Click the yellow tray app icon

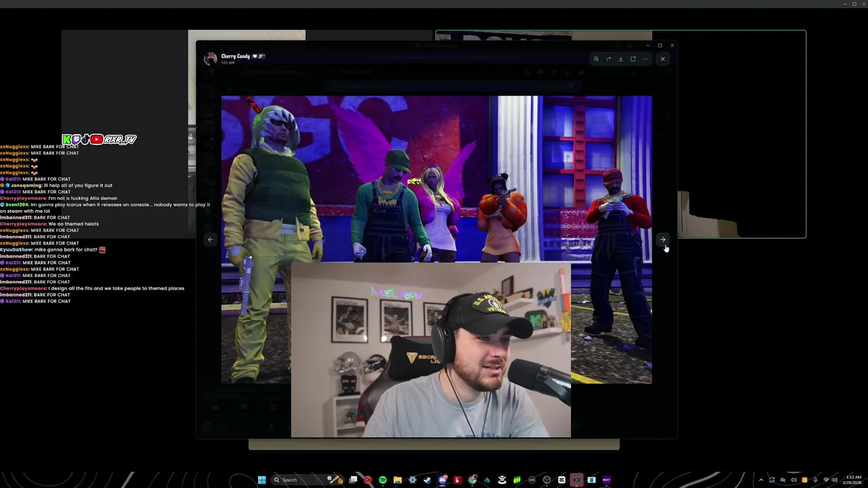pyautogui.click(x=804, y=480)
